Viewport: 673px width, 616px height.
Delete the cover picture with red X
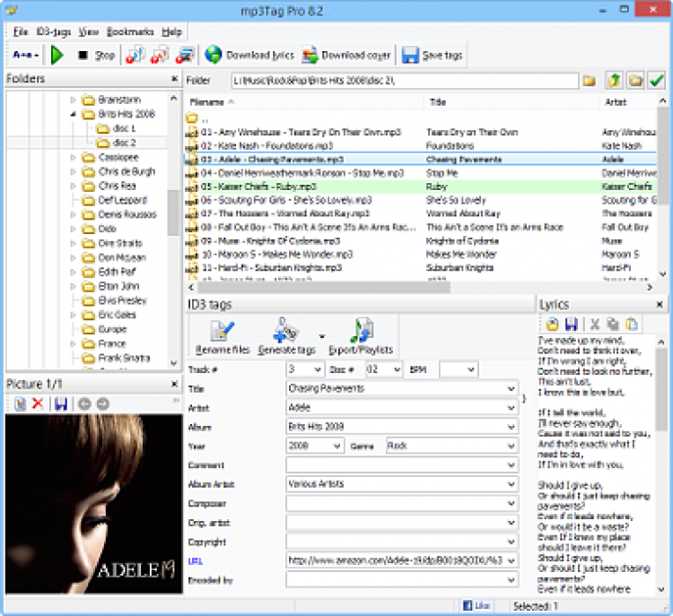[38, 403]
